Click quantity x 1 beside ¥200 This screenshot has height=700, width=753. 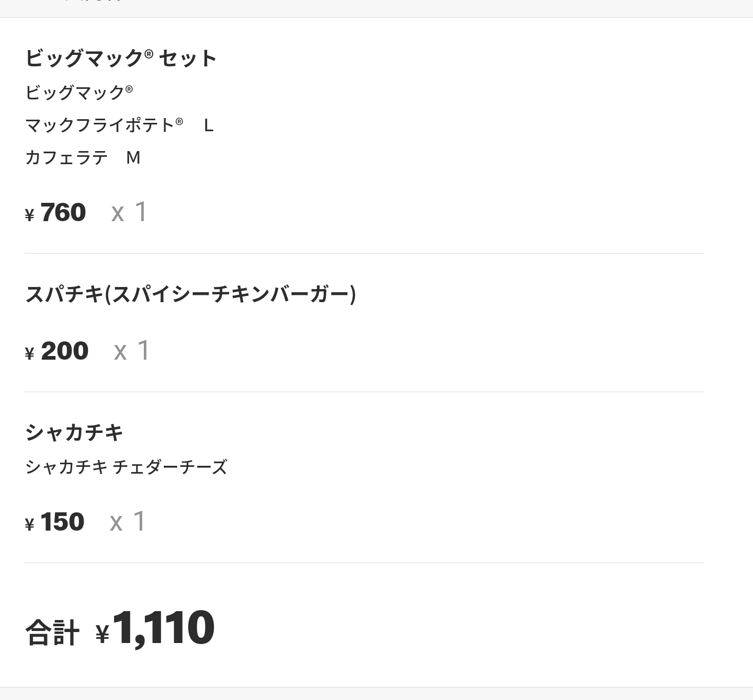(132, 351)
